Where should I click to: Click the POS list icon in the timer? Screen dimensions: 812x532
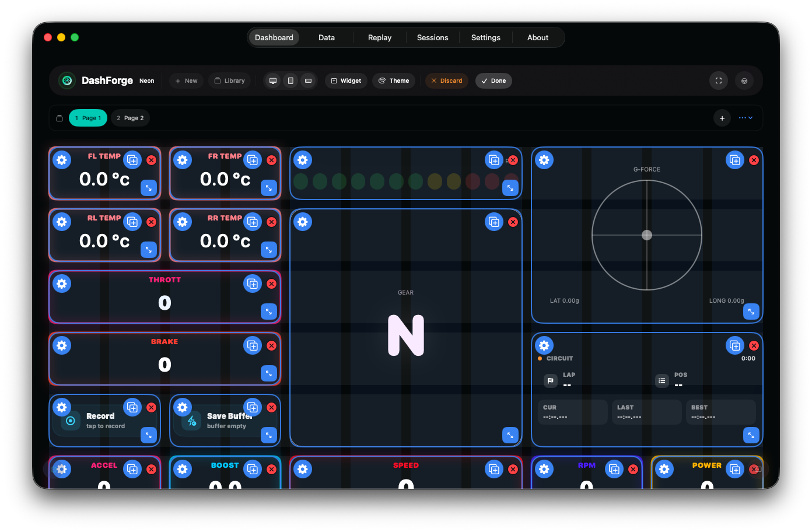pyautogui.click(x=662, y=380)
